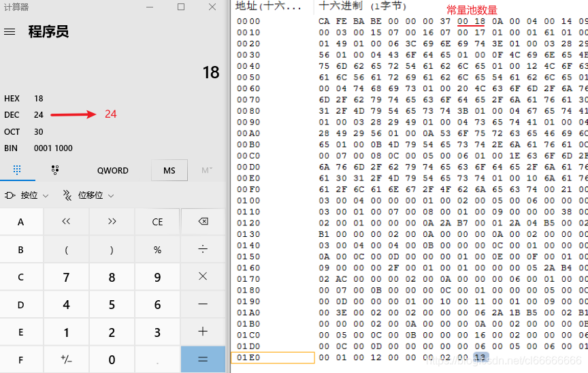Select the OCT number base row

coord(112,131)
